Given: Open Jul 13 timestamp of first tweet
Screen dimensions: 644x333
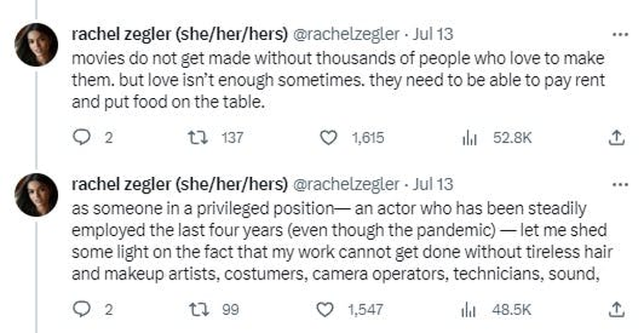Looking at the screenshot, I should click(433, 34).
